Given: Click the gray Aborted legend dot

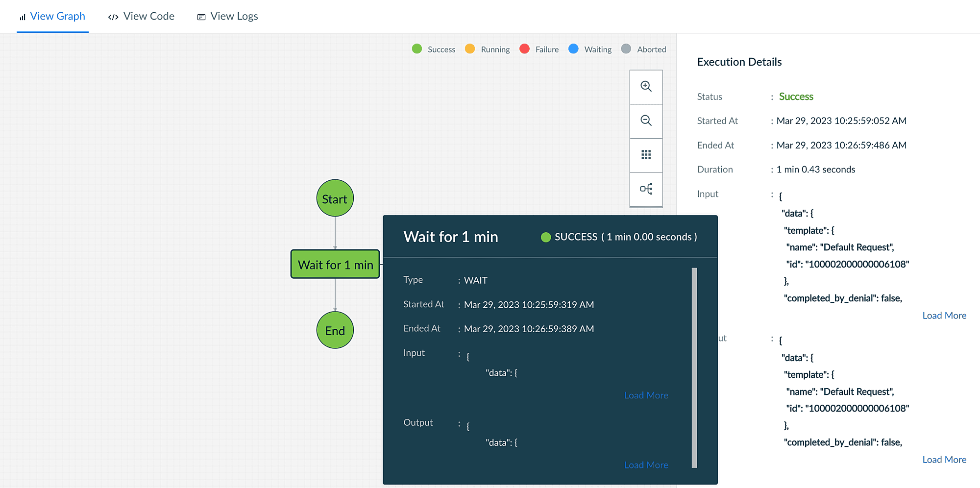Looking at the screenshot, I should [626, 49].
